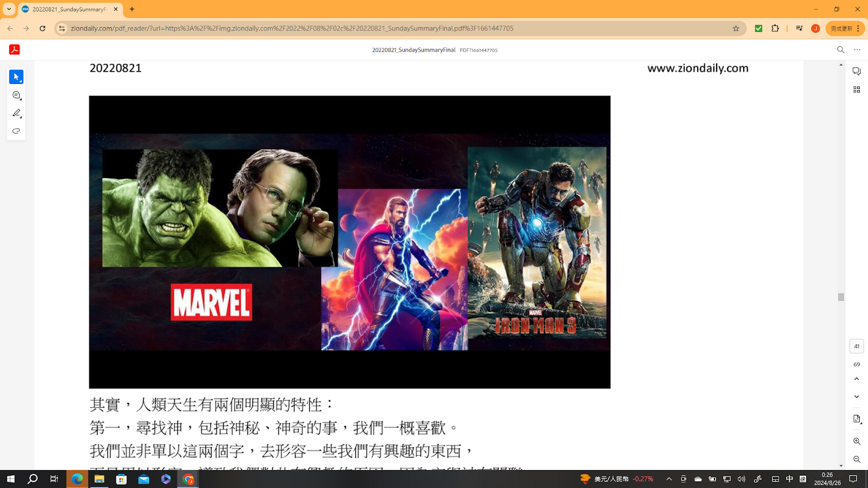Click the scrollbar up arrow
868x488 pixels.
[841, 65]
